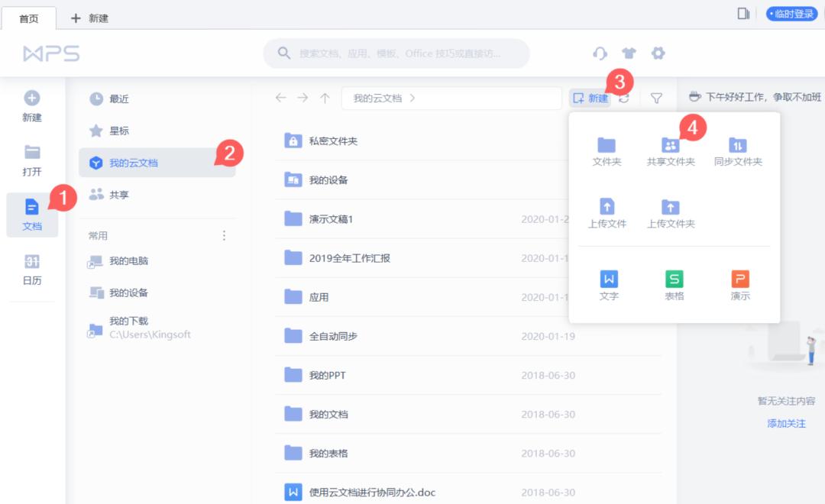Refresh the file list with the refresh icon
The width and height of the screenshot is (825, 504).
click(x=625, y=98)
